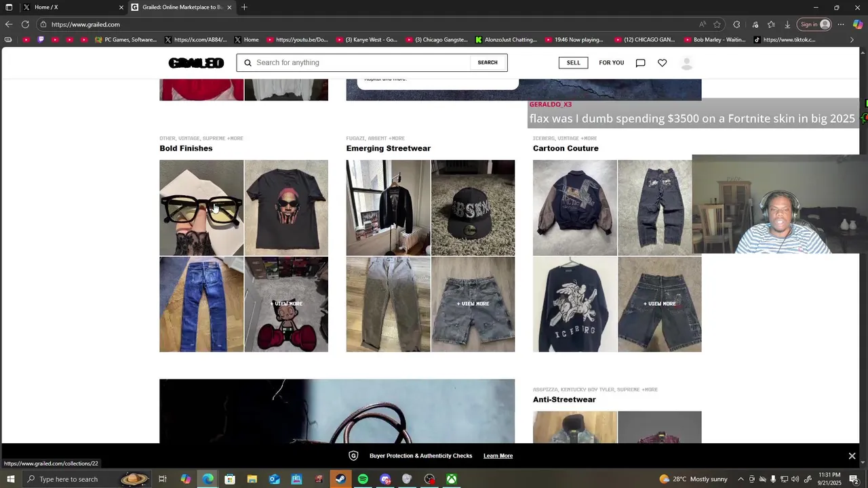This screenshot has width=868, height=488.
Task: Open the notification center icon
Action: (x=854, y=479)
